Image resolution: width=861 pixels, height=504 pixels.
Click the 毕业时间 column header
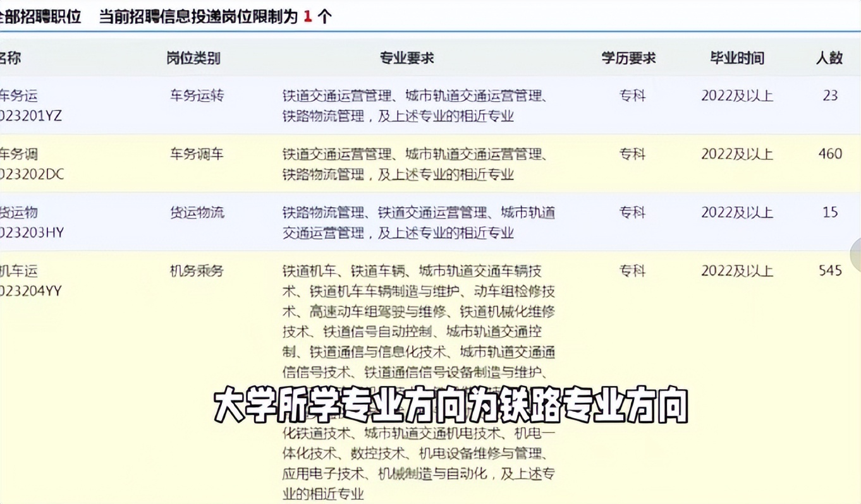737,58
